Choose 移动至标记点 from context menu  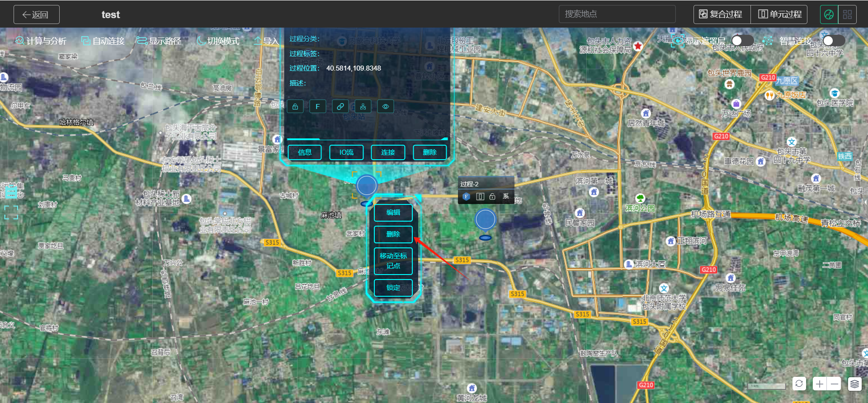pyautogui.click(x=393, y=261)
